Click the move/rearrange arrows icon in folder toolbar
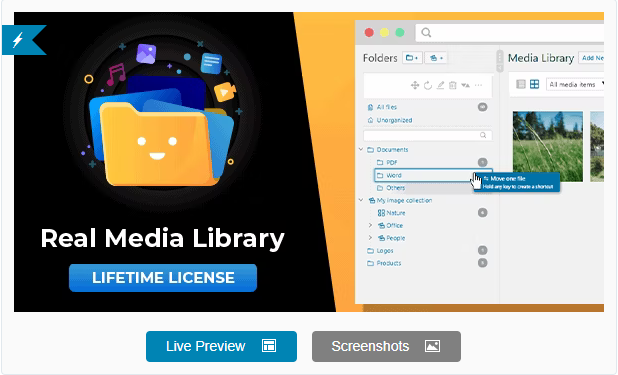 (x=415, y=85)
